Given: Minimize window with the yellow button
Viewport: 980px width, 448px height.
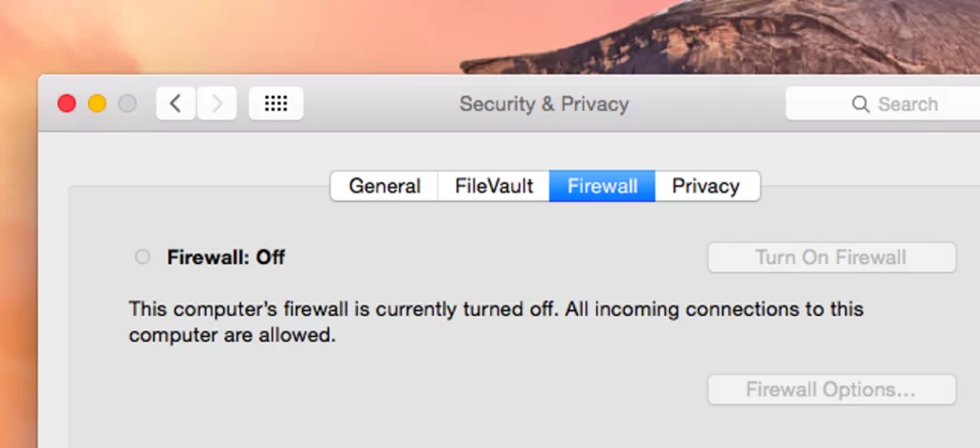Looking at the screenshot, I should click(x=97, y=103).
